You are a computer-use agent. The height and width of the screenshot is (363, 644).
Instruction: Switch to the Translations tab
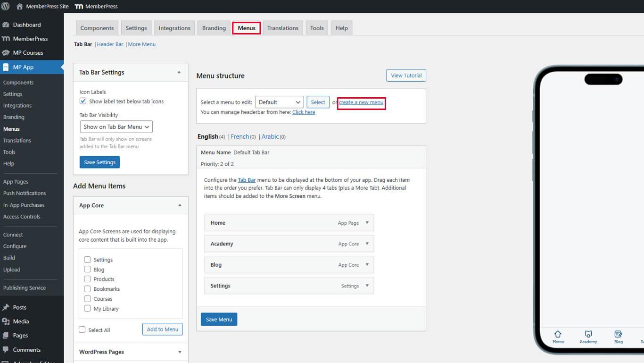pyautogui.click(x=282, y=28)
